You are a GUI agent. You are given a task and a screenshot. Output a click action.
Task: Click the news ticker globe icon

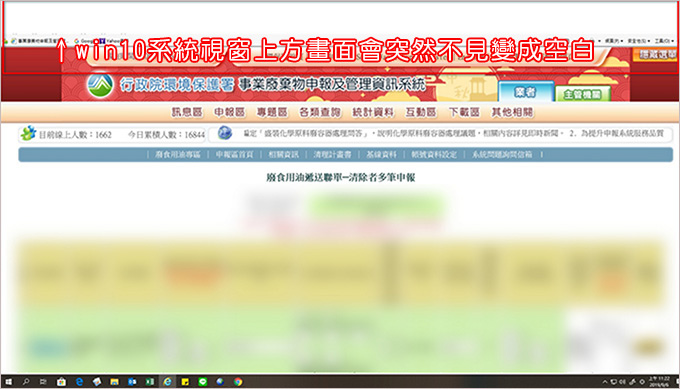coord(225,133)
